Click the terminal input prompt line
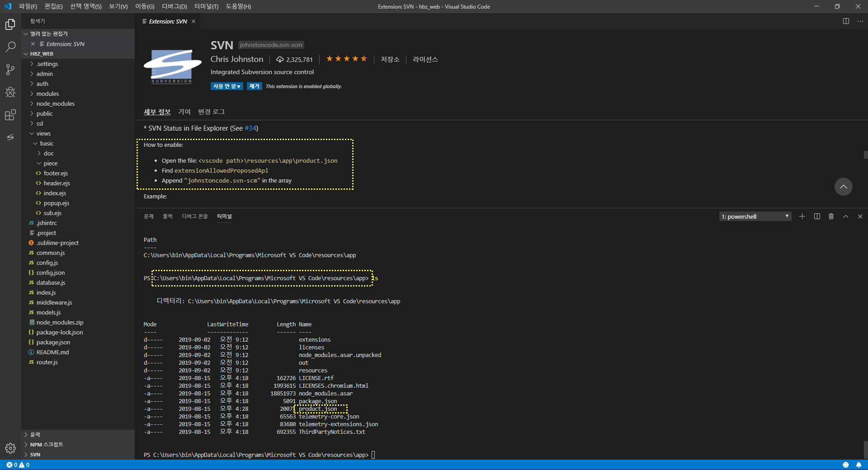868x470 pixels. pos(259,455)
